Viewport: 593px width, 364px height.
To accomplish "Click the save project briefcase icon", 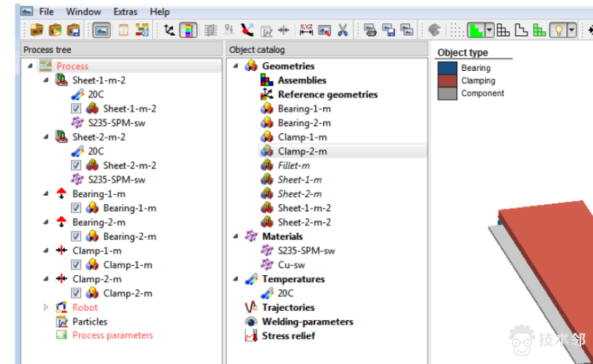I will pyautogui.click(x=73, y=30).
